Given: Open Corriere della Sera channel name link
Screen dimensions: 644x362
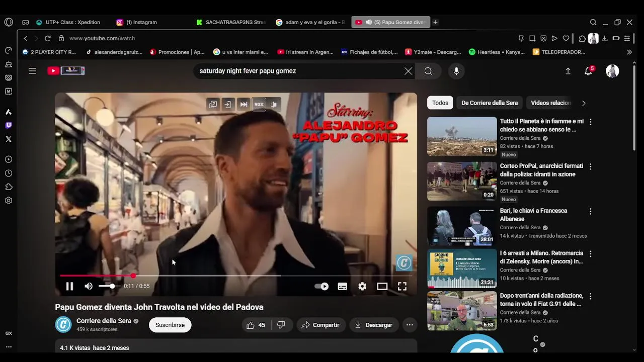Looking at the screenshot, I should click(x=104, y=321).
